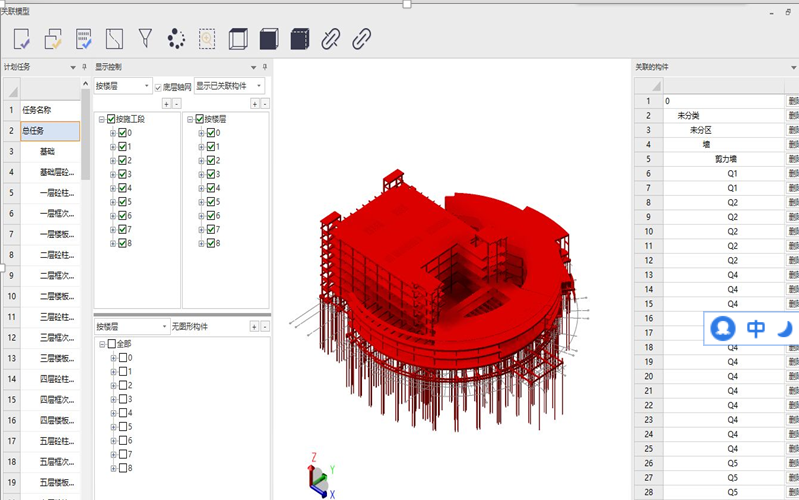
Task: Click the two-documents yellow checkmark toolbar icon
Action: [x=52, y=39]
